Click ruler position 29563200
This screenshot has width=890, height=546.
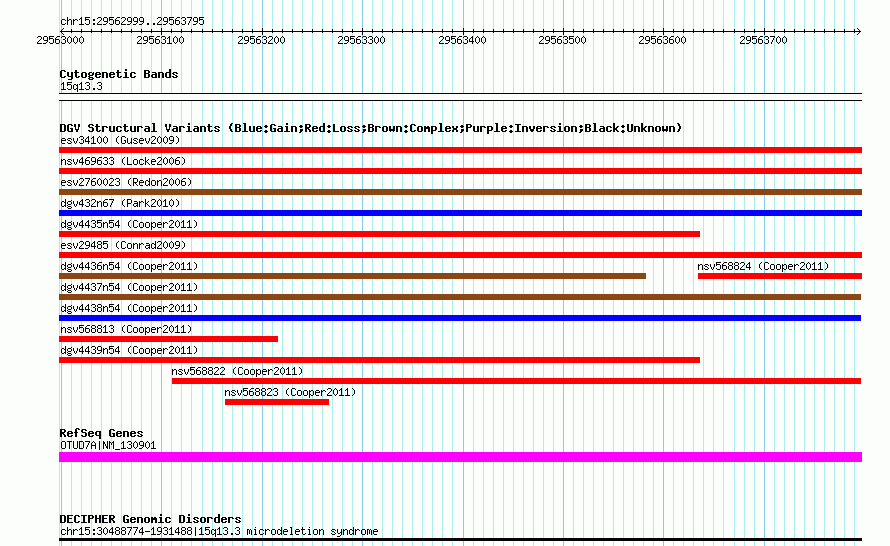261,40
